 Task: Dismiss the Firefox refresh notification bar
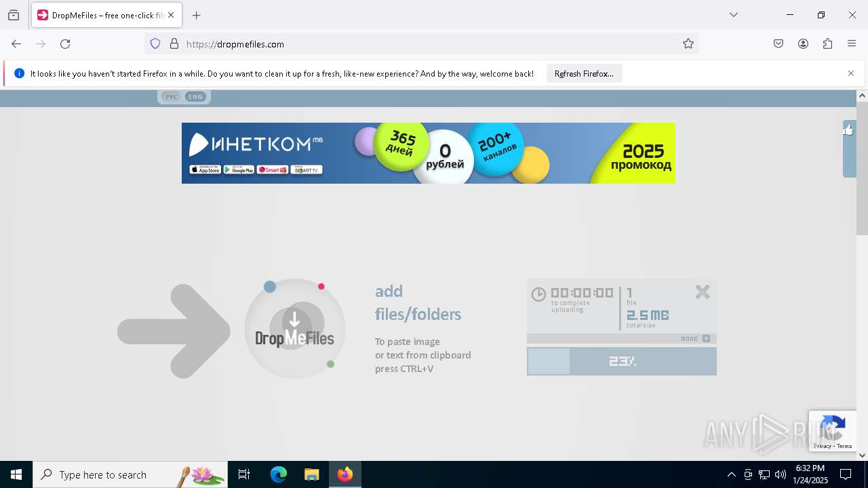coord(851,73)
